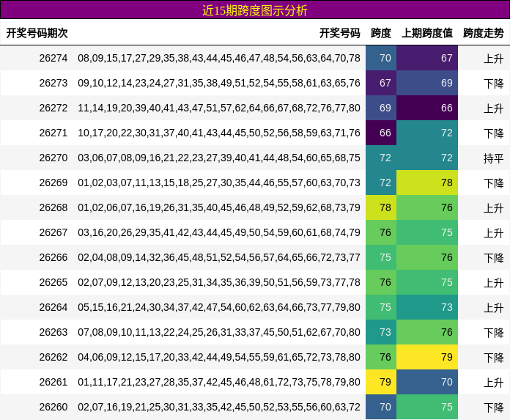Viewport: 510px width, 420px height.
Task: Select issue number 26272
Action: pos(53,108)
